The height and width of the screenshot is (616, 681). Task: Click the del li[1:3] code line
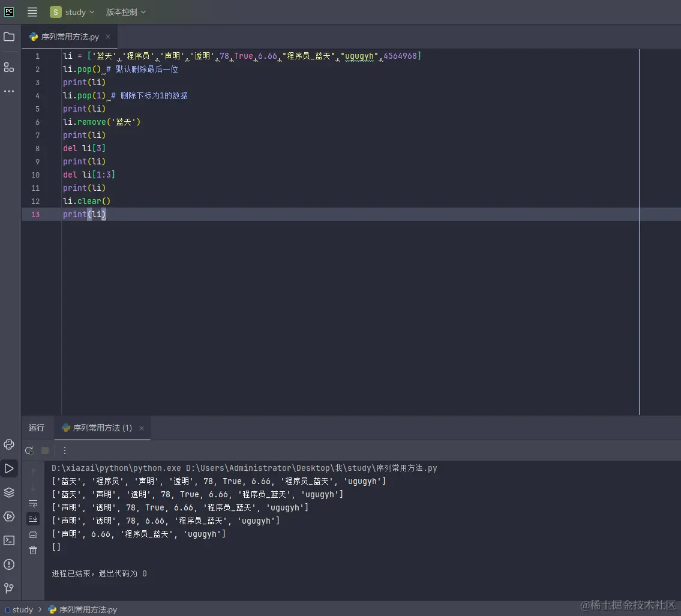[89, 175]
